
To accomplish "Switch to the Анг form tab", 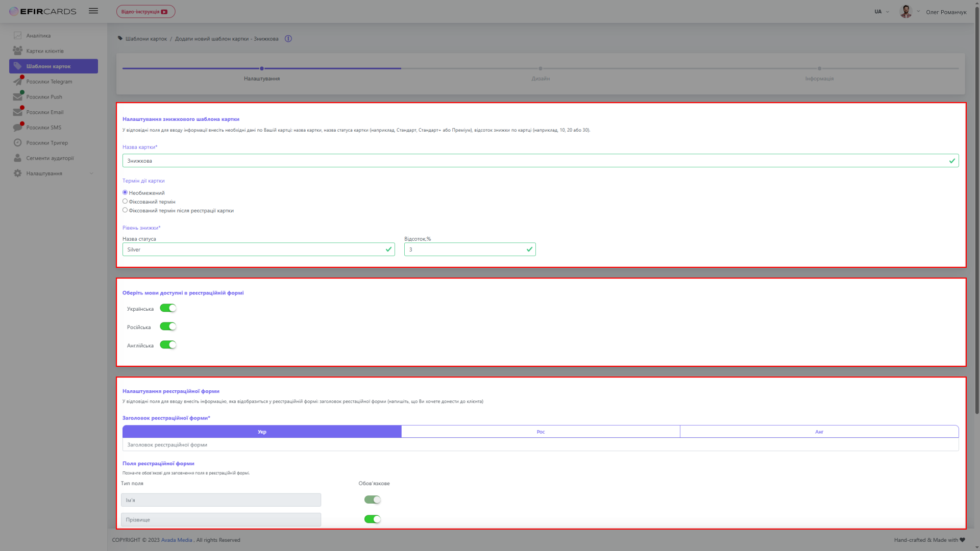I will pos(819,431).
